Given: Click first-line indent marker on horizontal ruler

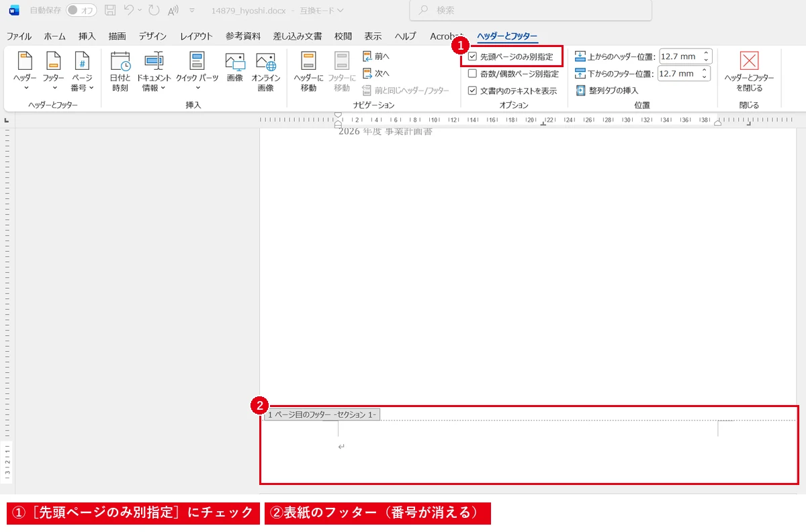Looking at the screenshot, I should (x=338, y=116).
